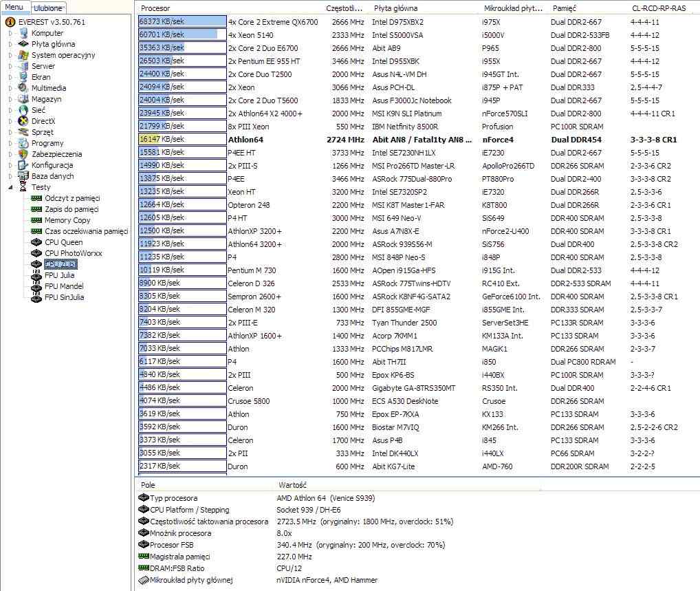Click the EVEREST v3.50.761 info icon

tap(10, 22)
